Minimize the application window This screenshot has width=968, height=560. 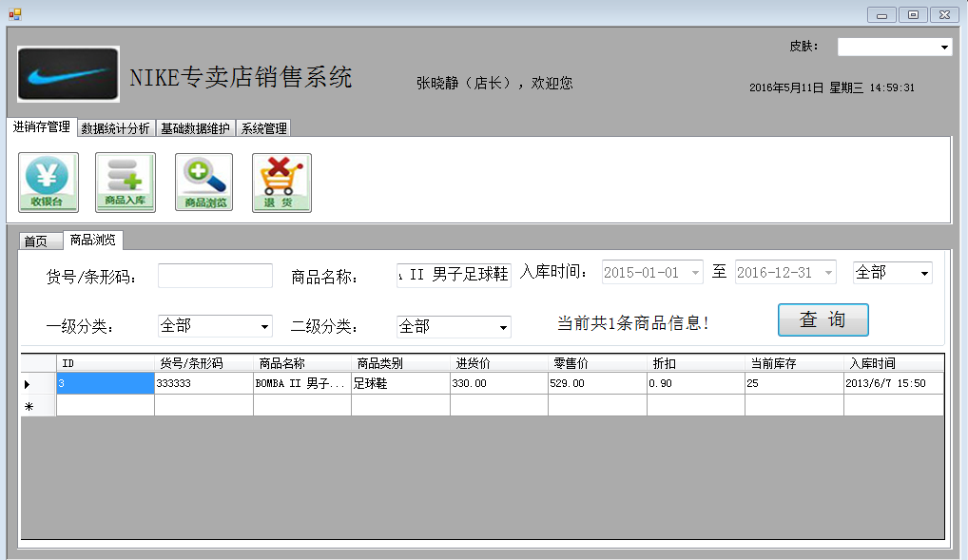[881, 15]
